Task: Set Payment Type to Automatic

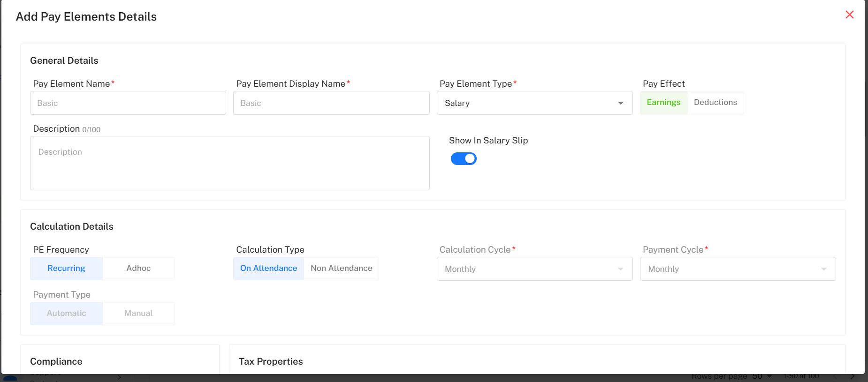Action: click(67, 314)
